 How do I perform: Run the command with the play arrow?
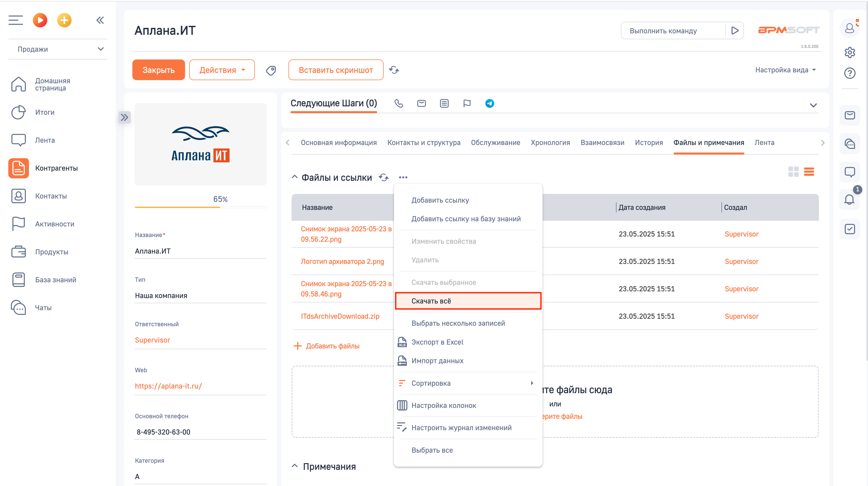coord(735,31)
